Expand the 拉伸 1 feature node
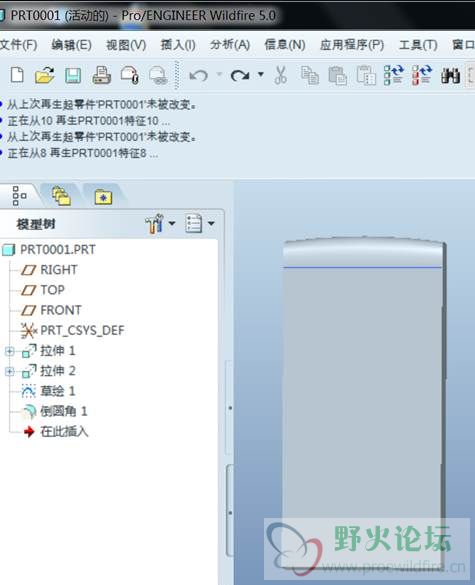Image resolution: width=475 pixels, height=585 pixels. 10,351
